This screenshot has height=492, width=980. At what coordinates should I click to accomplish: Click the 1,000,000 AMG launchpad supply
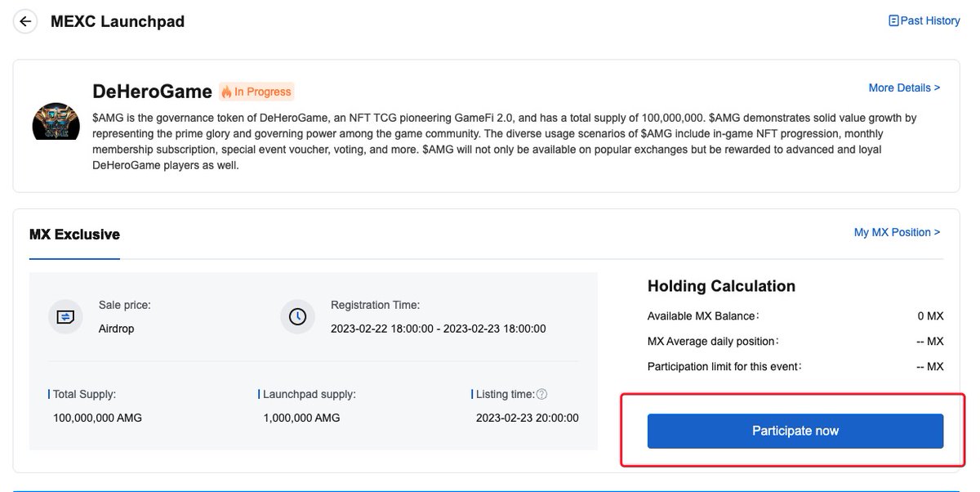pos(302,418)
